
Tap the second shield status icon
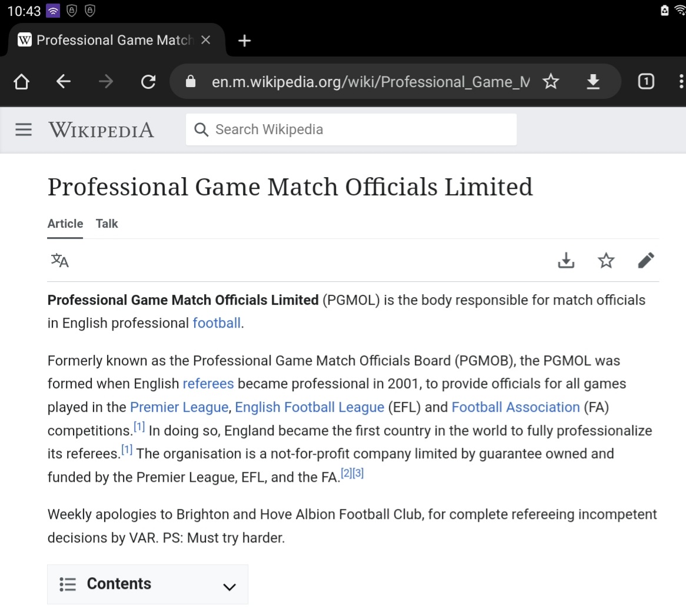point(90,11)
